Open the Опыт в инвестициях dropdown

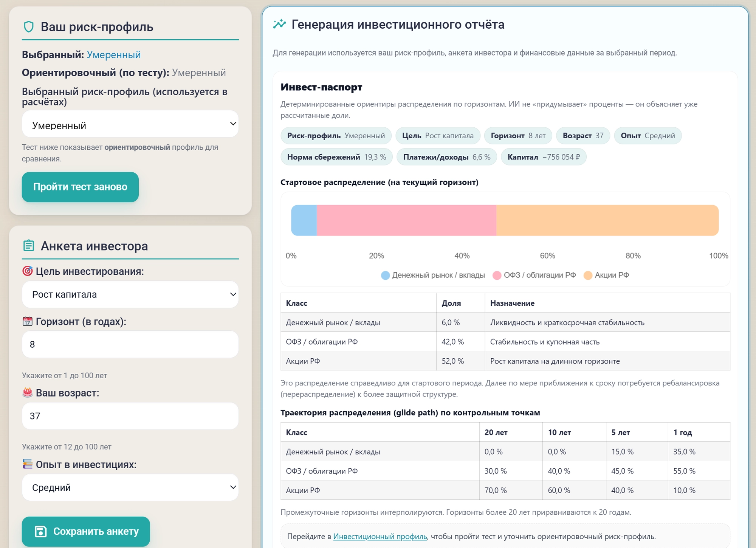click(x=130, y=487)
